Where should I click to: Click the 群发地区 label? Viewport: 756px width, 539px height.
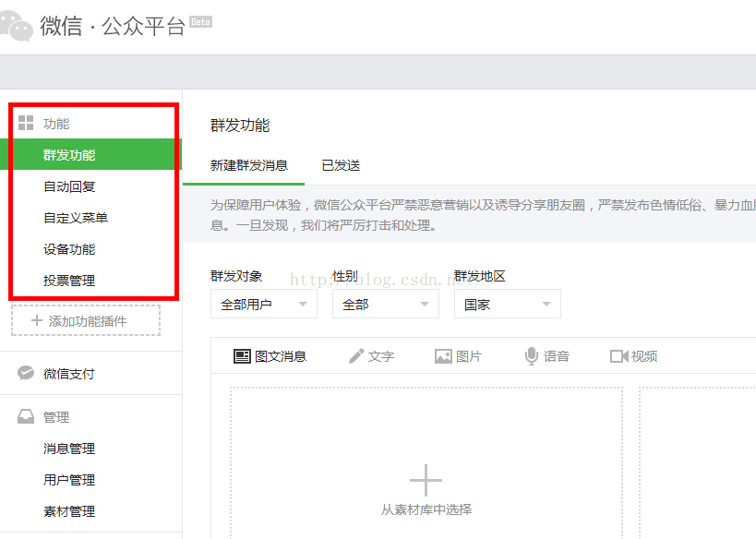point(480,276)
